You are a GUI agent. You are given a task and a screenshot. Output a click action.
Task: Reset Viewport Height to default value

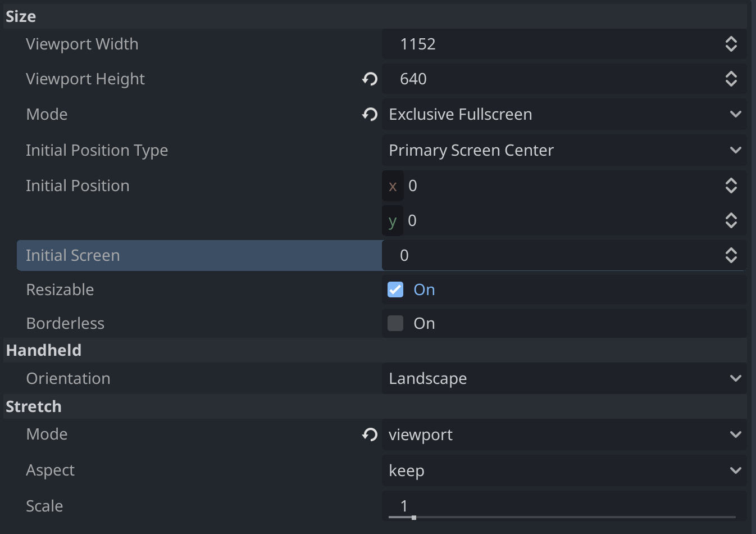coord(370,79)
